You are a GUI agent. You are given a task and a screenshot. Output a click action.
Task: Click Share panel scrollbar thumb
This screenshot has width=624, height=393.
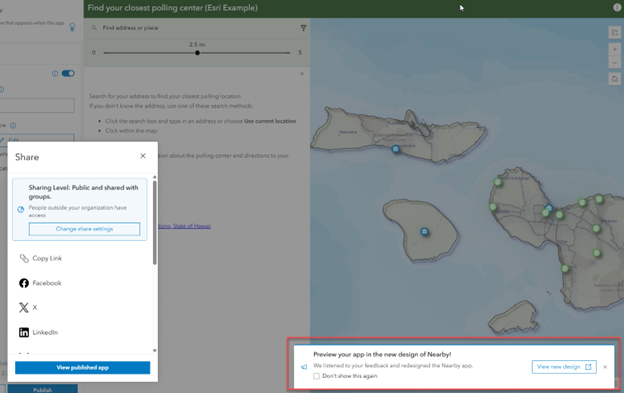154,222
